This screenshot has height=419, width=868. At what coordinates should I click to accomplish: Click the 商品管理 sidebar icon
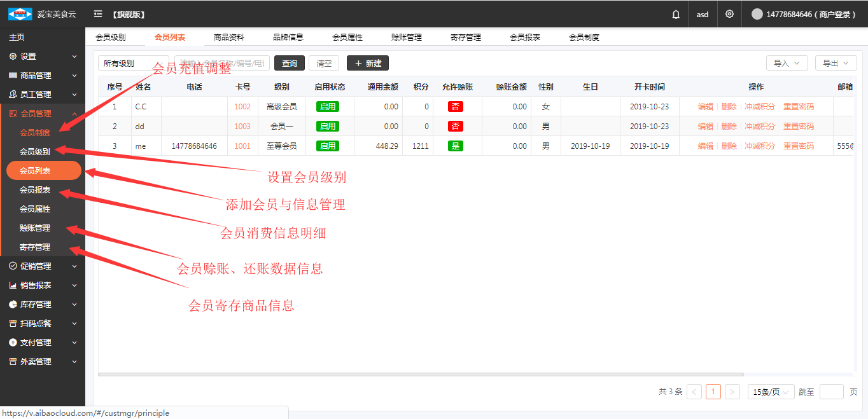pos(13,76)
